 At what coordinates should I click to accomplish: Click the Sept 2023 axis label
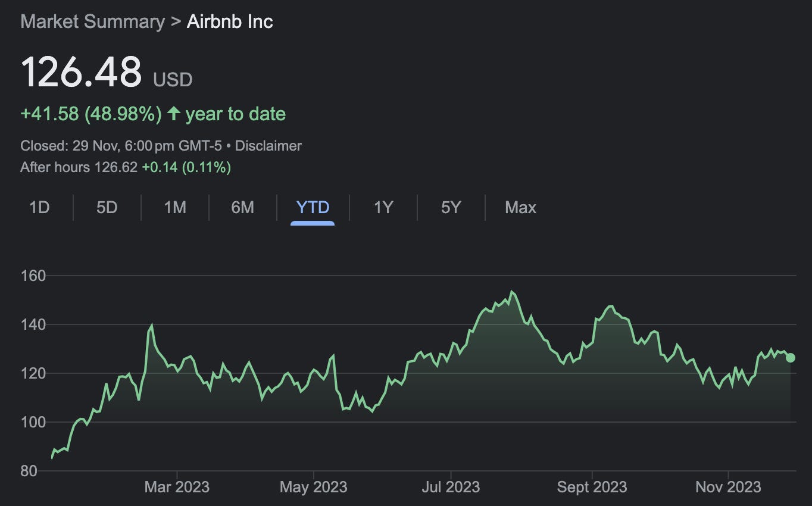click(x=592, y=487)
